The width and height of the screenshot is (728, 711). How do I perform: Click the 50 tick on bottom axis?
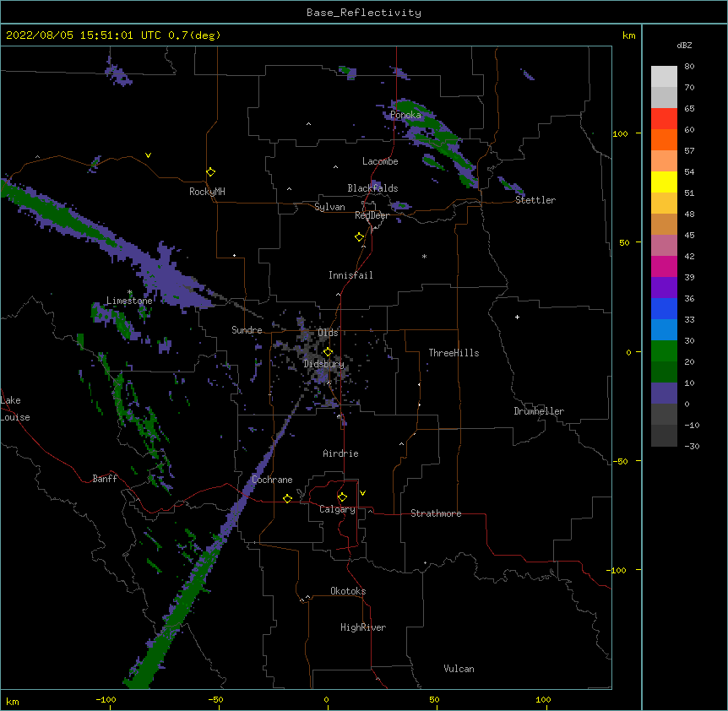point(434,699)
